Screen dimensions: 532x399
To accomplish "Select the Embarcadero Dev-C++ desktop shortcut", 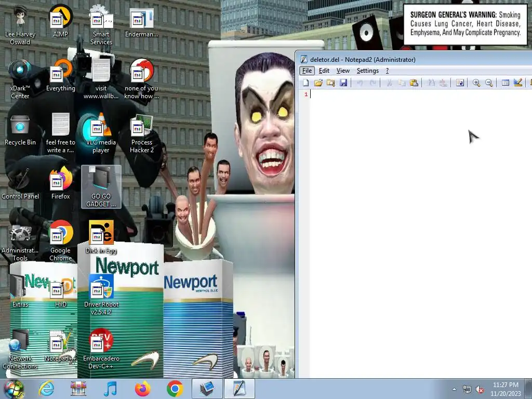I will 101,349.
